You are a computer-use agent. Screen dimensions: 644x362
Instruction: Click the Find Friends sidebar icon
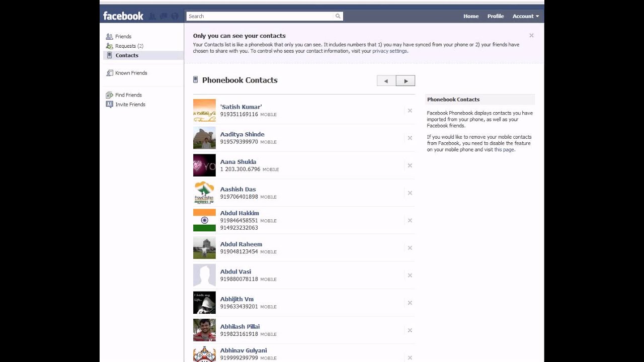pos(110,95)
